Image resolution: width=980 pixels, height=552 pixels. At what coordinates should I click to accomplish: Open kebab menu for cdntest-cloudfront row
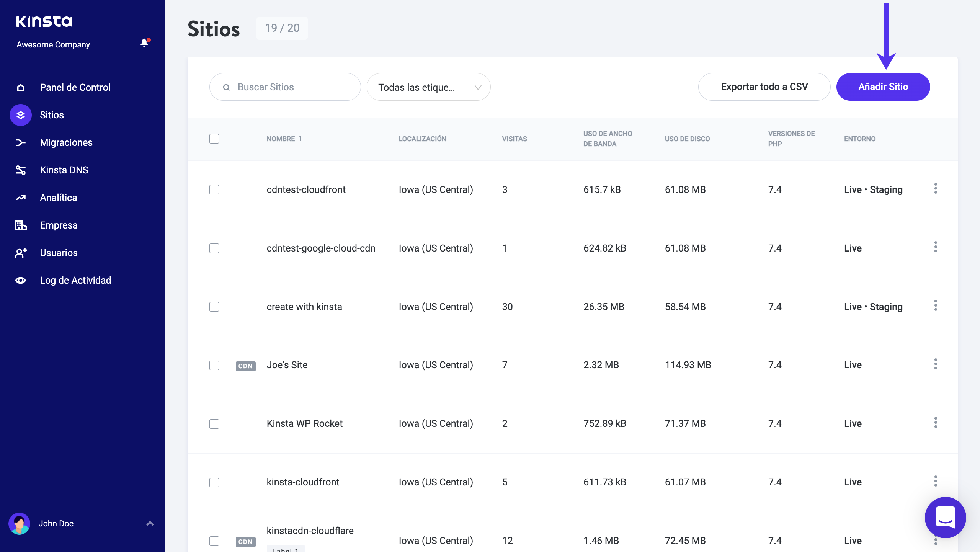click(x=935, y=189)
